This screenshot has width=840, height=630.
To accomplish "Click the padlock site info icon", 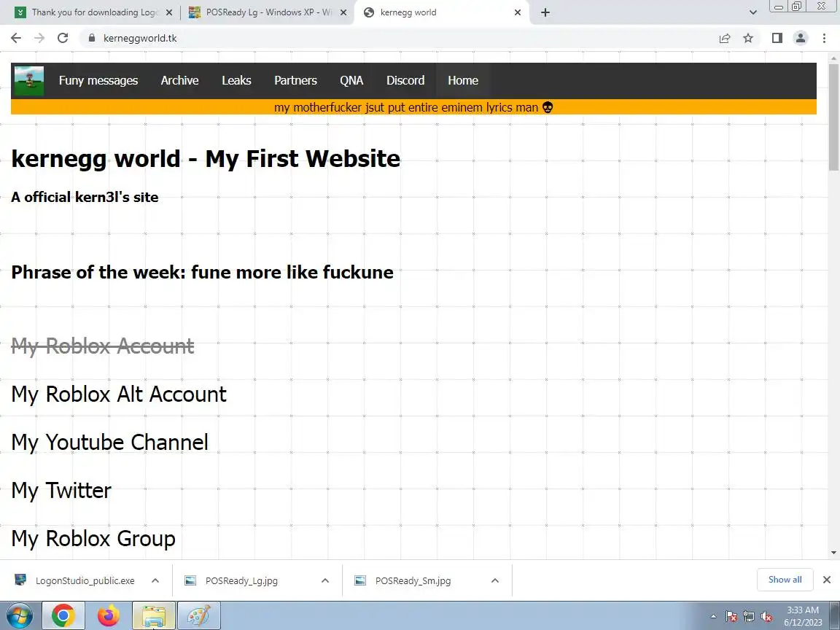I will [x=92, y=38].
